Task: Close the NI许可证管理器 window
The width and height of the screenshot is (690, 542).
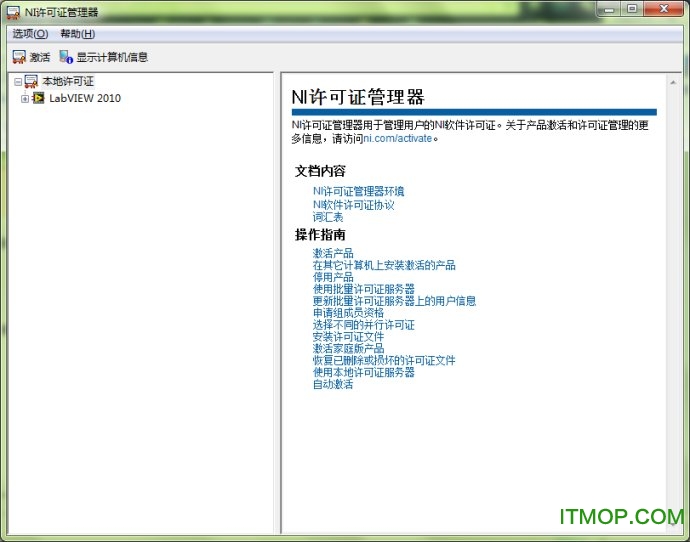Action: click(x=664, y=9)
